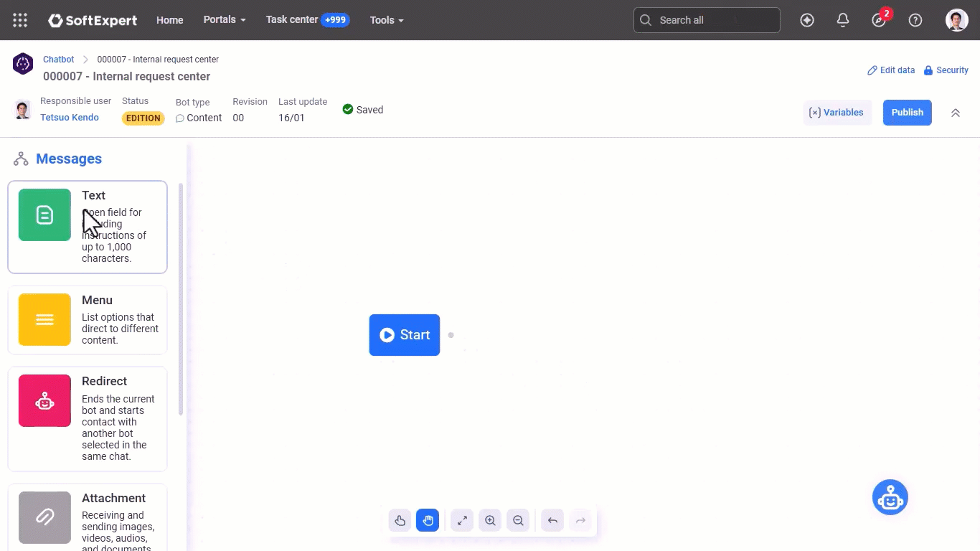
Task: Click the Messages panel scrollbar
Action: pyautogui.click(x=181, y=299)
